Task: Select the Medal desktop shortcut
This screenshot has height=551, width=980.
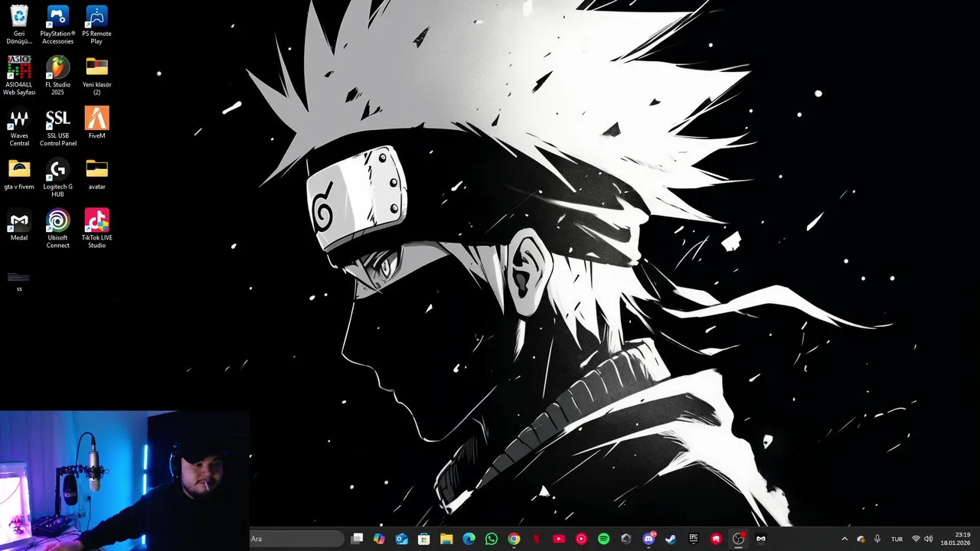Action: pyautogui.click(x=19, y=225)
